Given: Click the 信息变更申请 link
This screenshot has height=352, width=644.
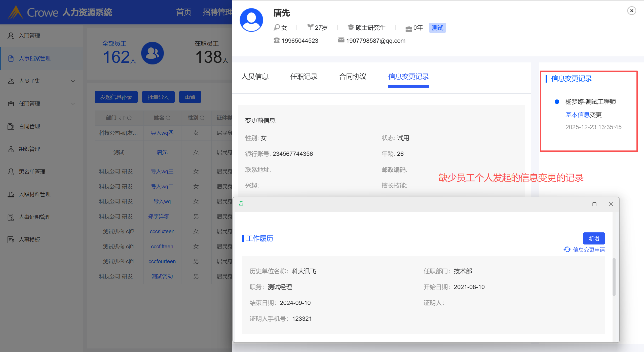Looking at the screenshot, I should pos(589,250).
